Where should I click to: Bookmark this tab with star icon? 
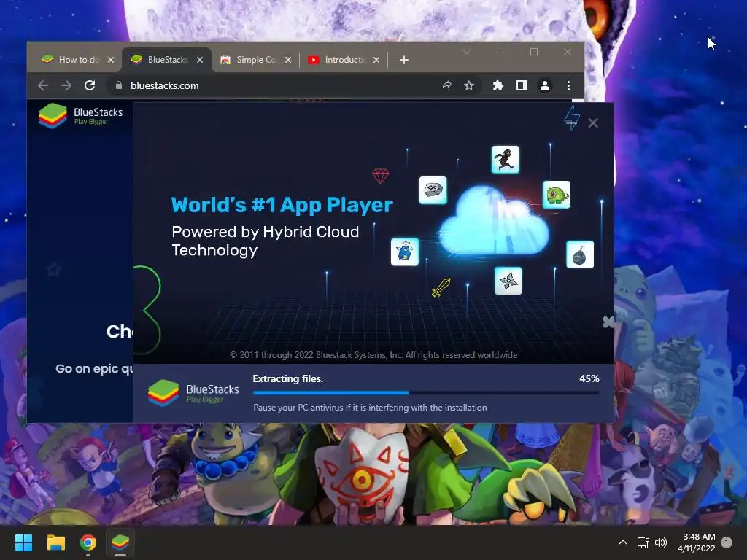click(x=469, y=86)
